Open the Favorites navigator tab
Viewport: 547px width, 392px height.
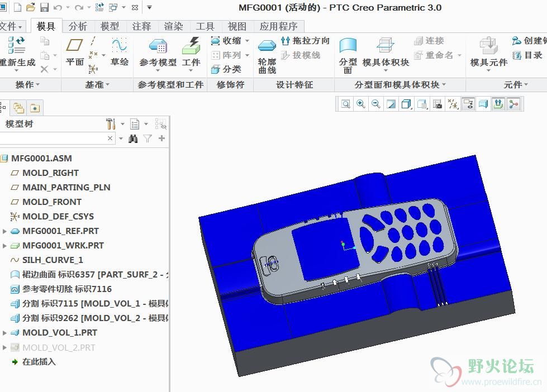click(35, 108)
